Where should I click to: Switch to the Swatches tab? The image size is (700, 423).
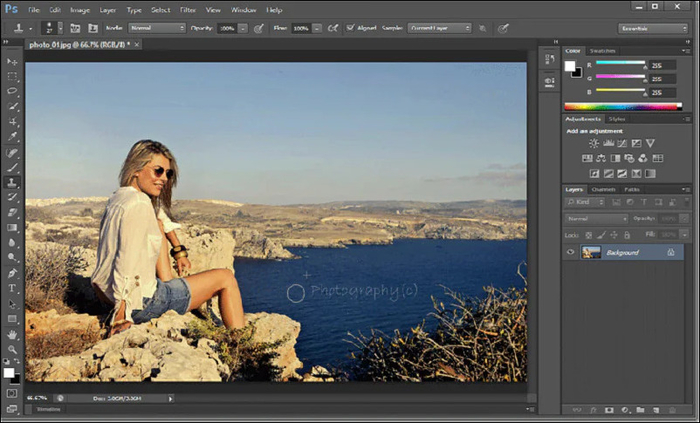pos(602,51)
